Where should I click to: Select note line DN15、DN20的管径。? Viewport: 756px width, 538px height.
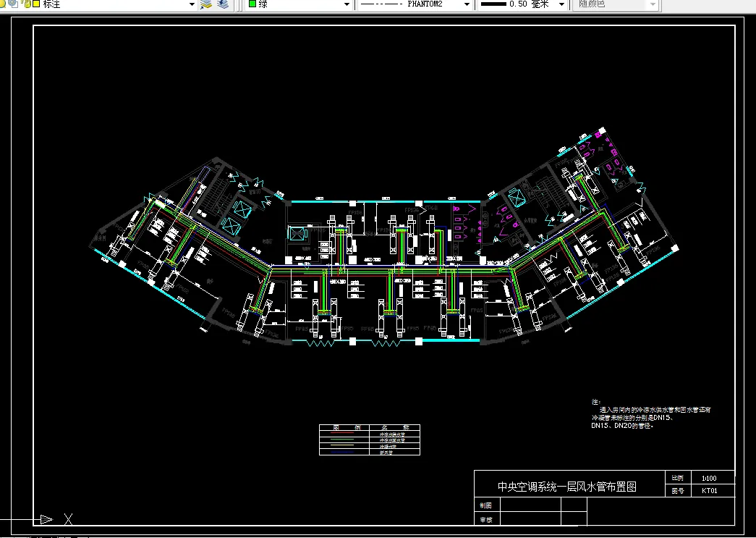coord(622,426)
